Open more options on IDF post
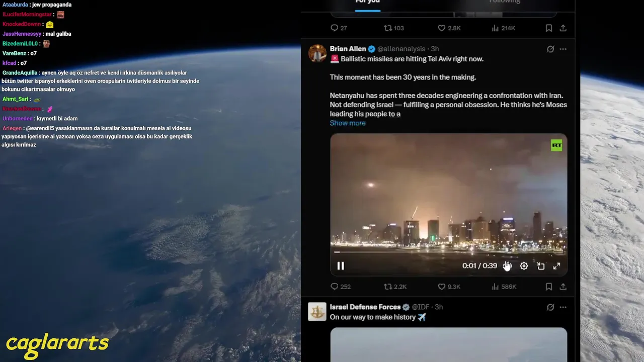The height and width of the screenshot is (362, 644). [563, 307]
